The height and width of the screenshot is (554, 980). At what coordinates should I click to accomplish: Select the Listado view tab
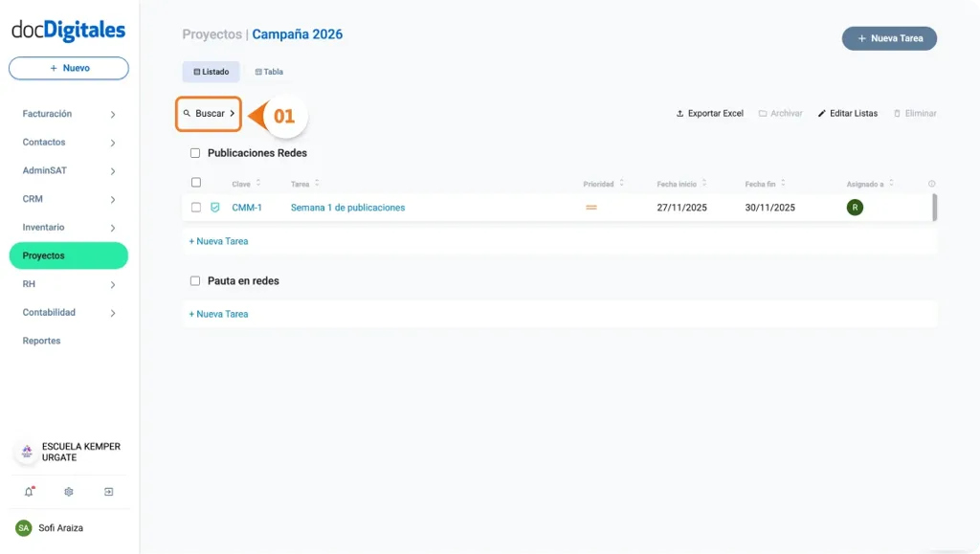[211, 71]
